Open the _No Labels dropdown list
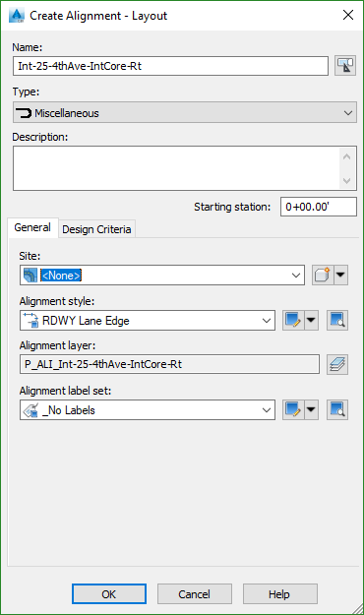This screenshot has width=364, height=615. point(148,410)
